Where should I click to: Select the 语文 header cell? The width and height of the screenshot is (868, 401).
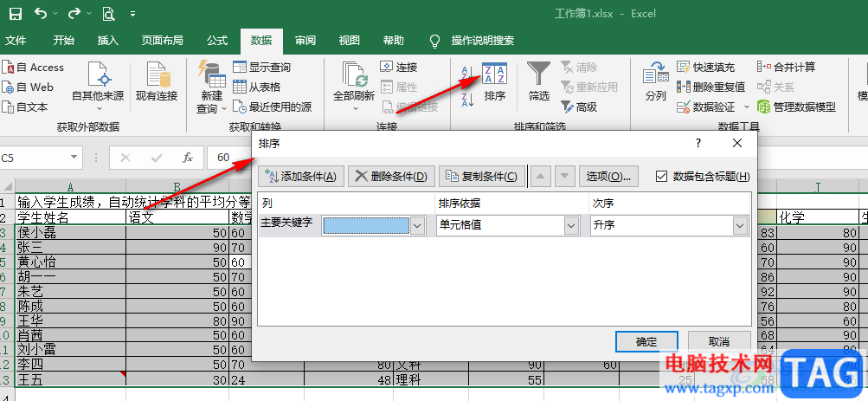point(177,217)
